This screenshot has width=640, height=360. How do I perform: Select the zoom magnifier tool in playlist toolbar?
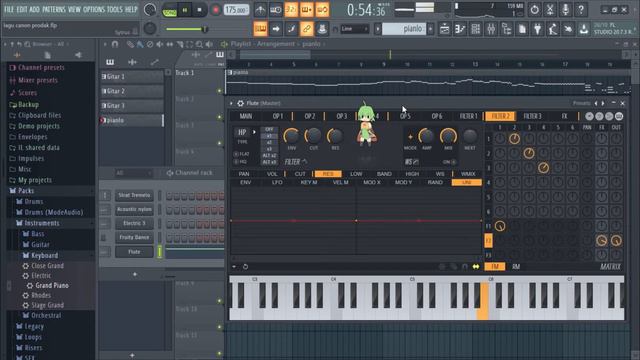coord(199,44)
